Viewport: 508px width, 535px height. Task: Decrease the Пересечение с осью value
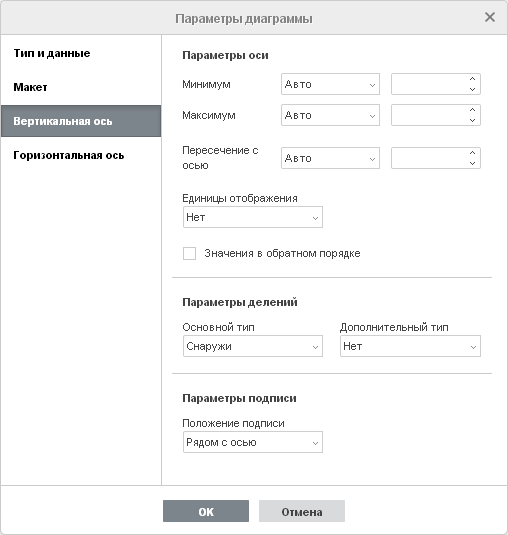pyautogui.click(x=472, y=163)
